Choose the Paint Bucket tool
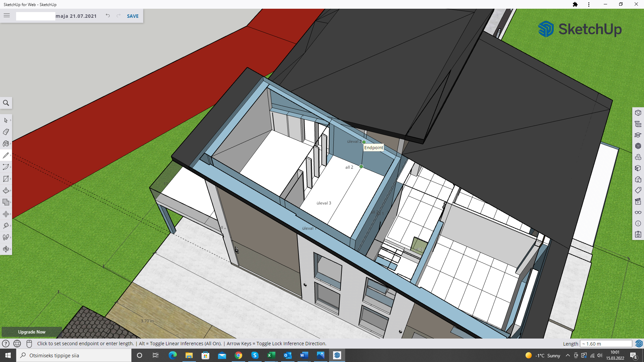The height and width of the screenshot is (362, 644). (x=6, y=144)
